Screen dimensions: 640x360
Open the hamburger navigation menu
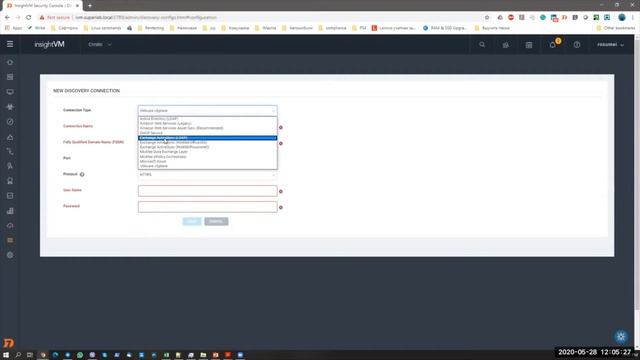tap(10, 44)
